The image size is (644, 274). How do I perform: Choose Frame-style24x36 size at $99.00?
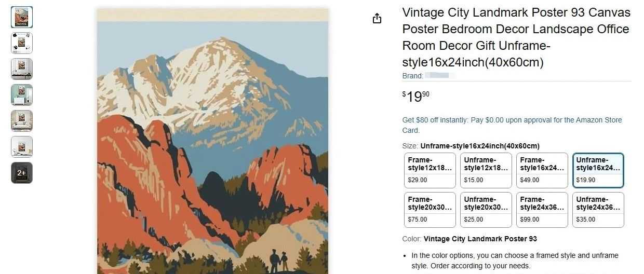coord(542,210)
